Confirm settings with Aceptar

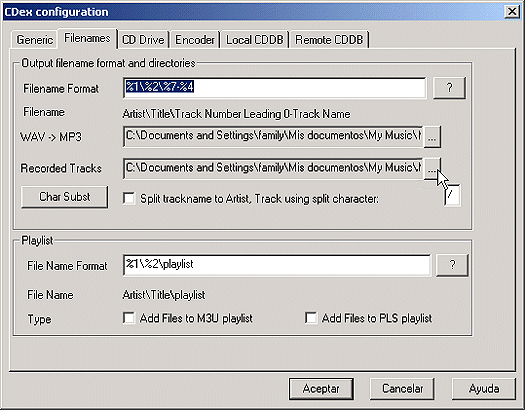click(321, 389)
